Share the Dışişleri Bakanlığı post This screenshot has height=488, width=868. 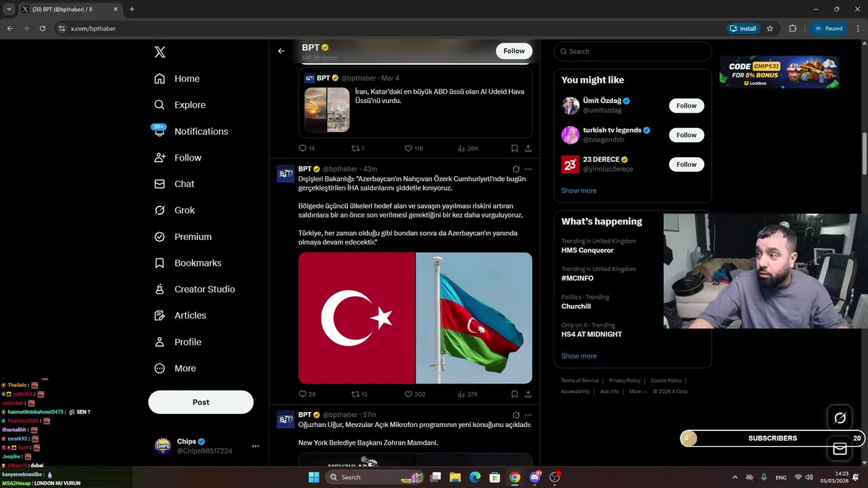(528, 394)
